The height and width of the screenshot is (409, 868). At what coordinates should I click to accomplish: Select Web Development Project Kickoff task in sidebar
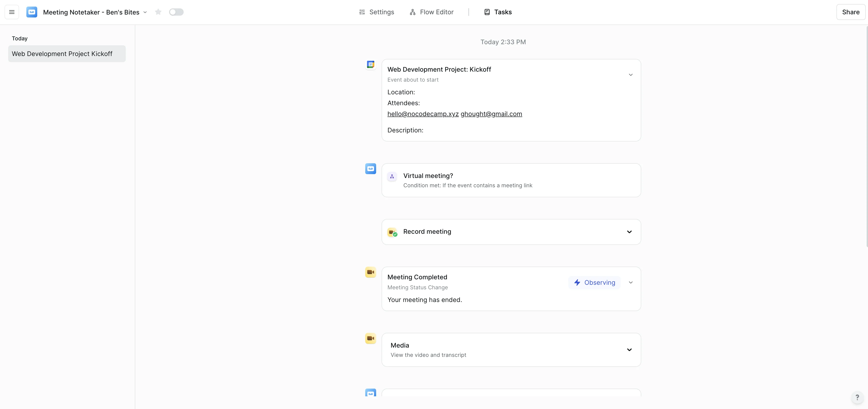tap(67, 54)
